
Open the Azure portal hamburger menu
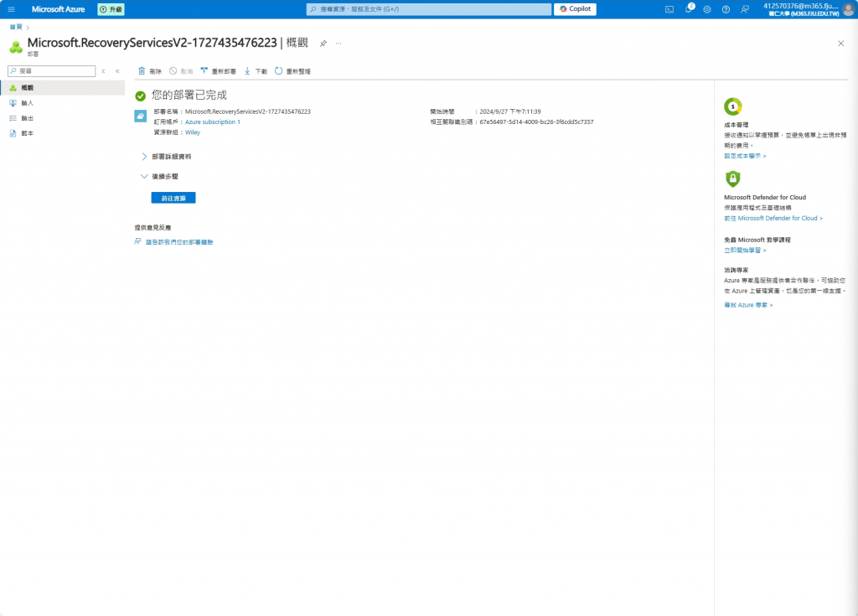tap(11, 9)
